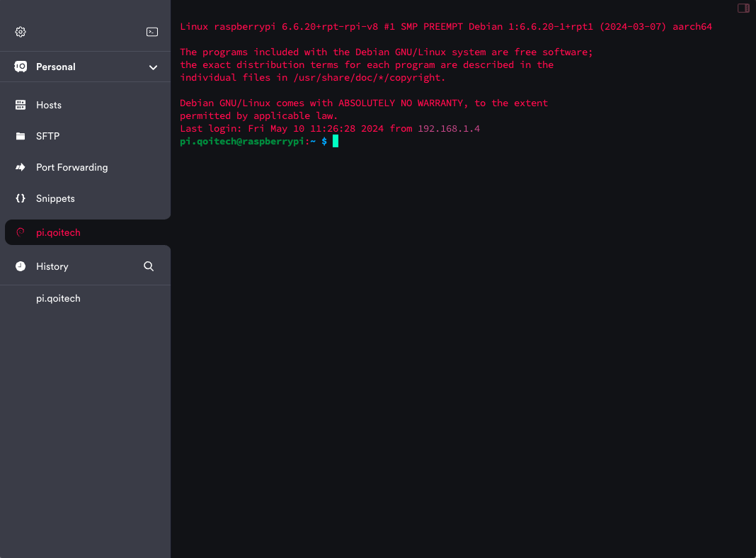Click the Snippets braces icon
Image resolution: width=756 pixels, height=558 pixels.
20,198
